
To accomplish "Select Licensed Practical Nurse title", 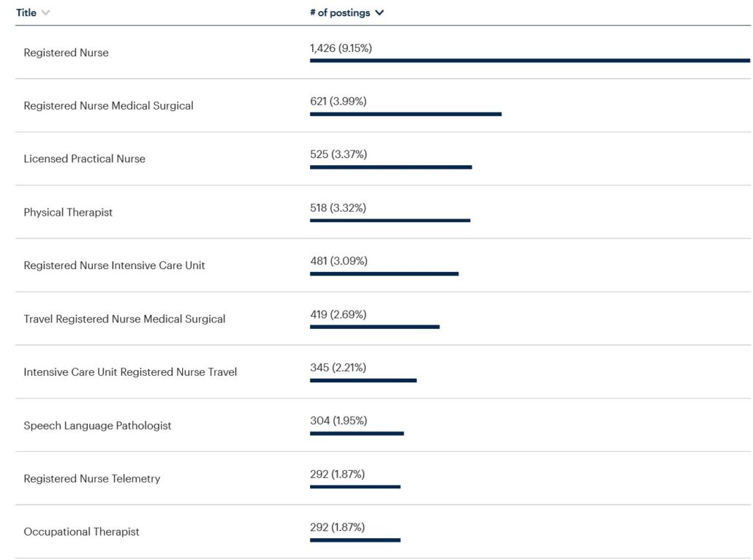I will click(84, 159).
